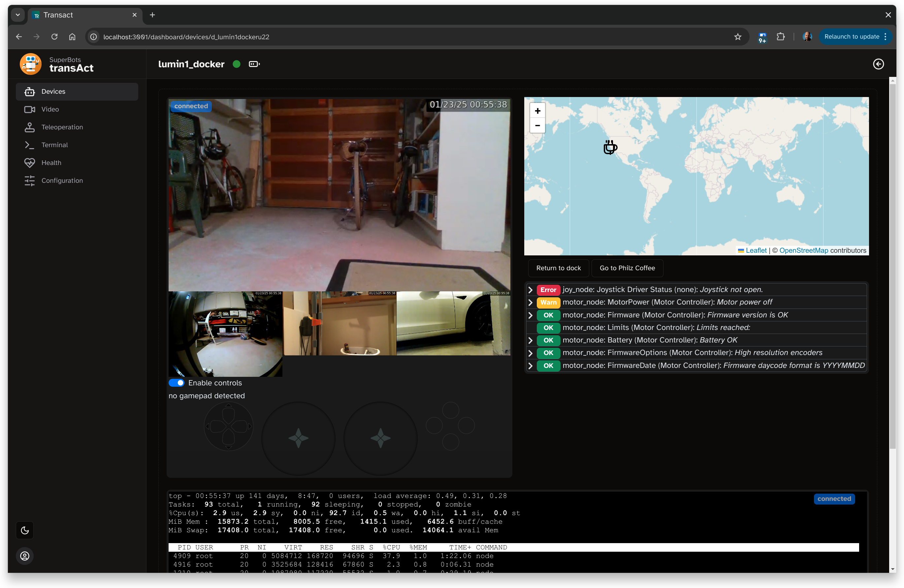Check the robot Health page
This screenshot has height=588, width=904.
[51, 163]
